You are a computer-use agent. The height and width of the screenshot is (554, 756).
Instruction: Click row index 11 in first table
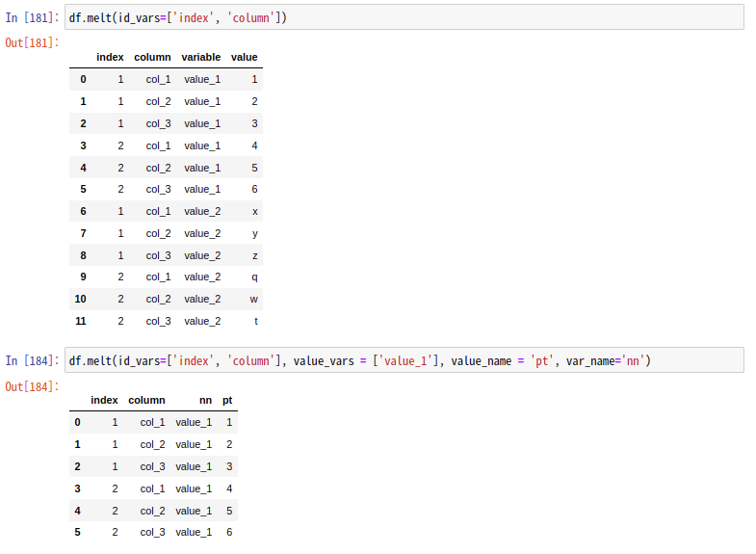81,321
